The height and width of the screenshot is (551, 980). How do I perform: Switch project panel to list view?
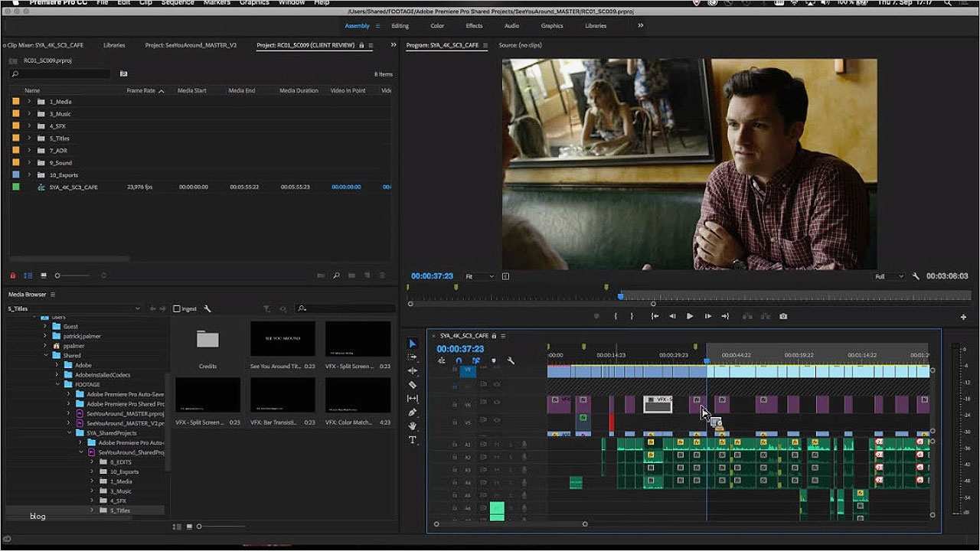click(28, 275)
